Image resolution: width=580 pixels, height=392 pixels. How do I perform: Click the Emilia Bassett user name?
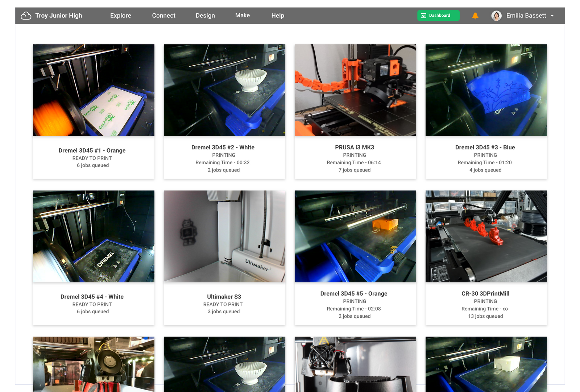pyautogui.click(x=526, y=16)
